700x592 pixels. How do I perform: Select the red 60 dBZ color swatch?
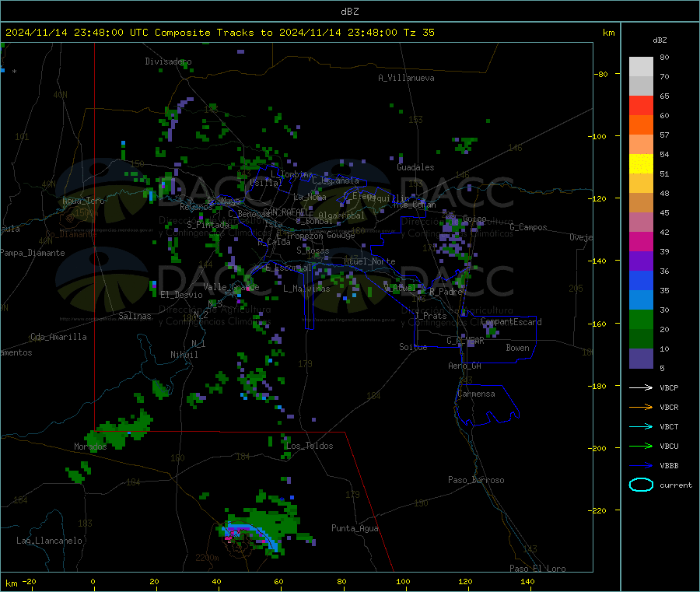coord(641,105)
